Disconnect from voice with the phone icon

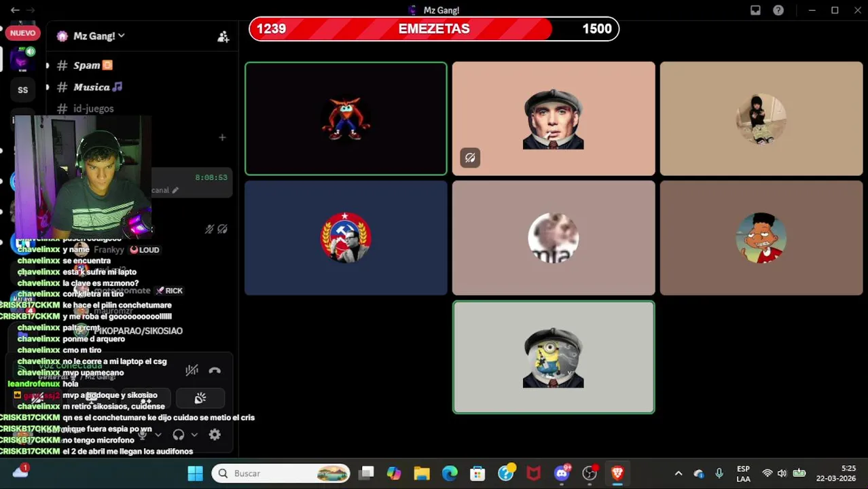(x=215, y=370)
